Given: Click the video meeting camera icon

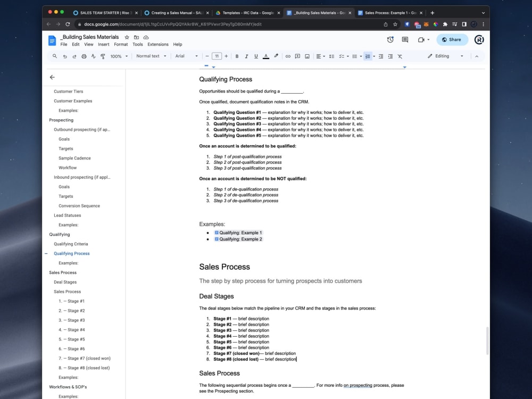Looking at the screenshot, I should [x=421, y=40].
